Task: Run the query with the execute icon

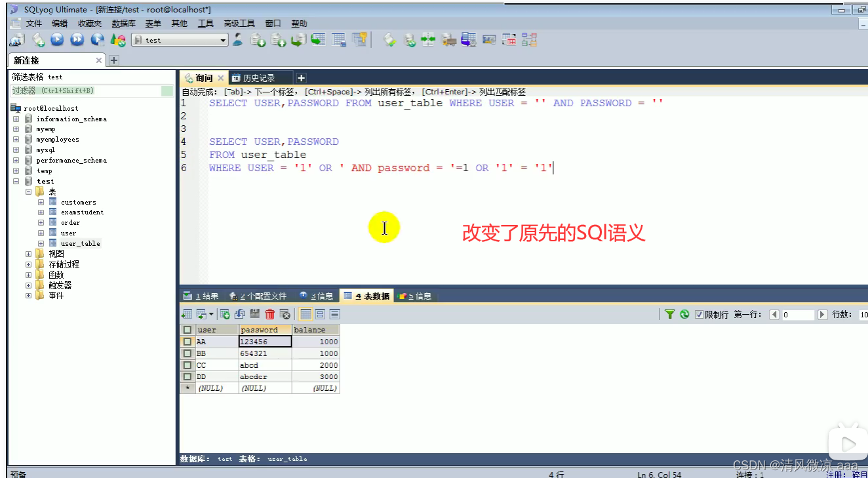Action: point(58,40)
